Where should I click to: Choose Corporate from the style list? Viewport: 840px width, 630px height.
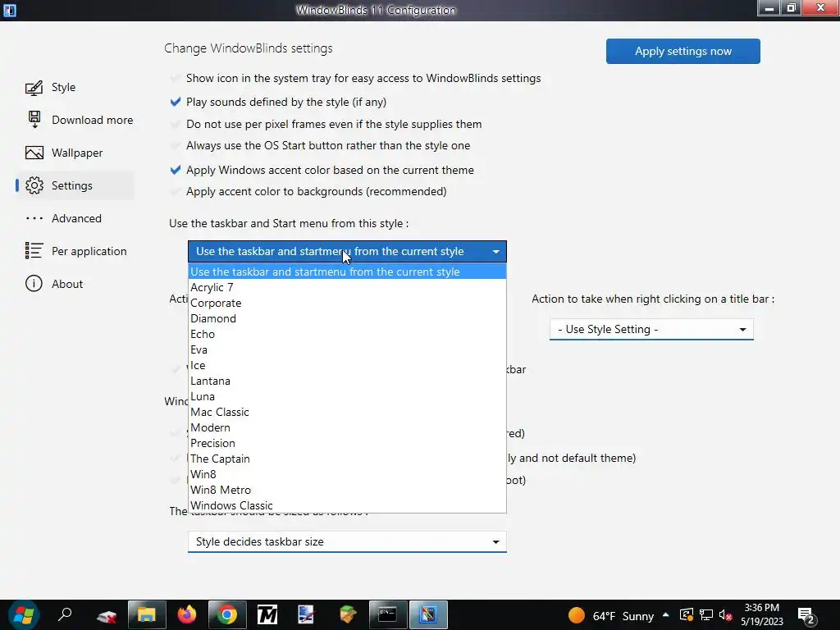347,303
